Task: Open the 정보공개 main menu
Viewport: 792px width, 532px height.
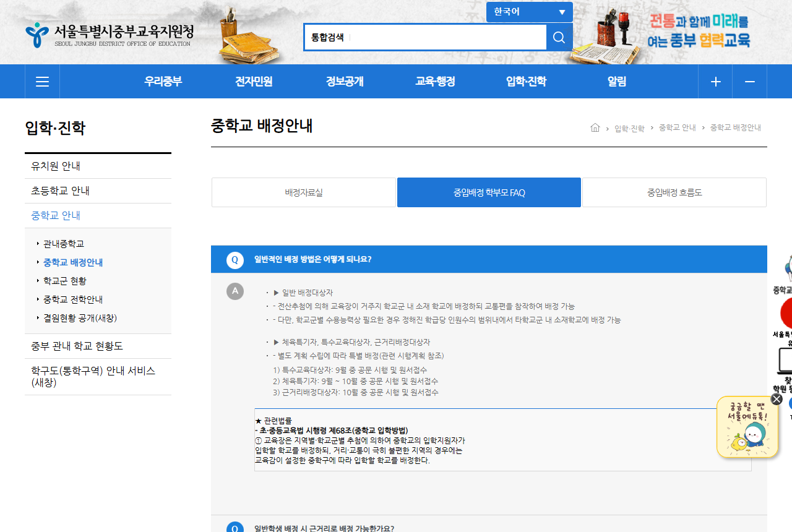Action: tap(345, 82)
